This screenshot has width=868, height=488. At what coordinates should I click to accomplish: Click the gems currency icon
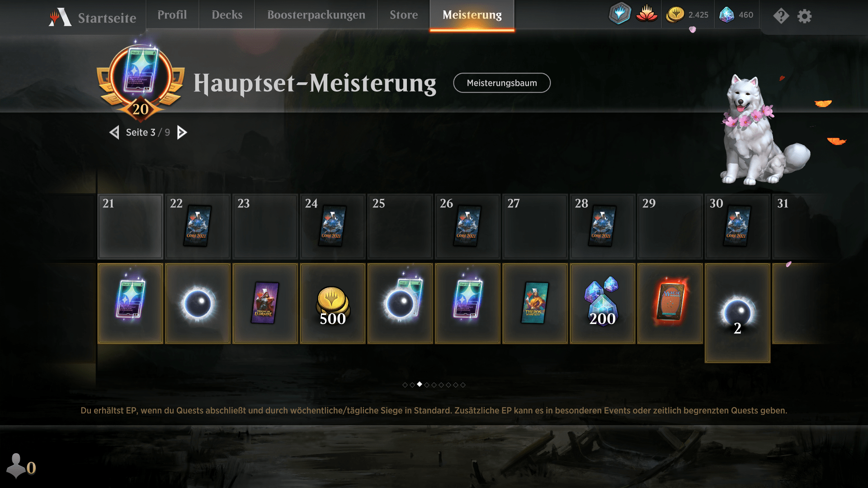[x=726, y=15]
